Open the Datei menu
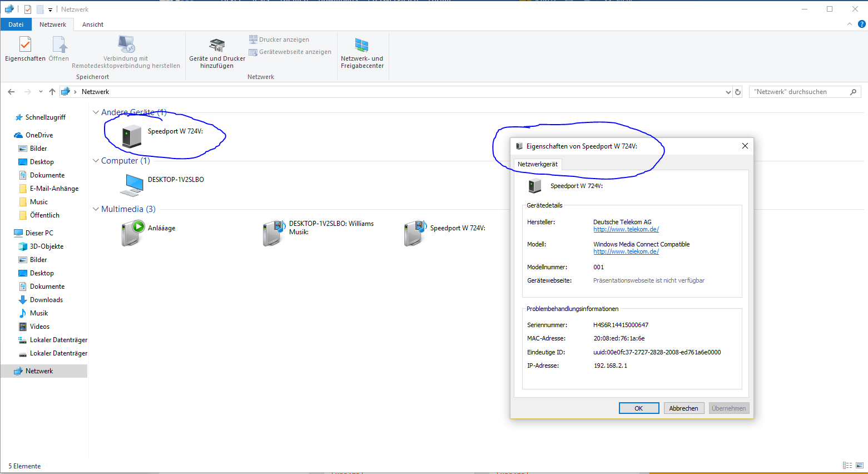This screenshot has height=474, width=868. click(x=16, y=24)
